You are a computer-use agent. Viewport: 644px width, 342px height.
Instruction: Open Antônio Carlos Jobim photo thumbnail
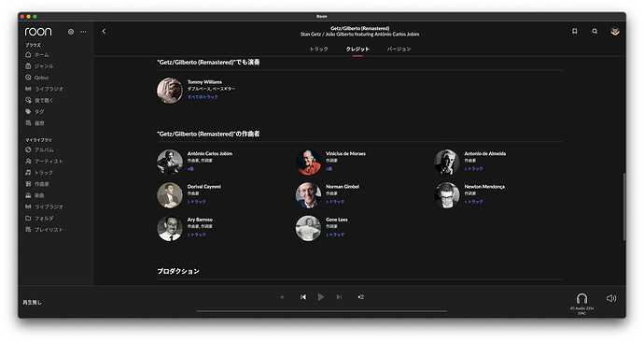170,162
